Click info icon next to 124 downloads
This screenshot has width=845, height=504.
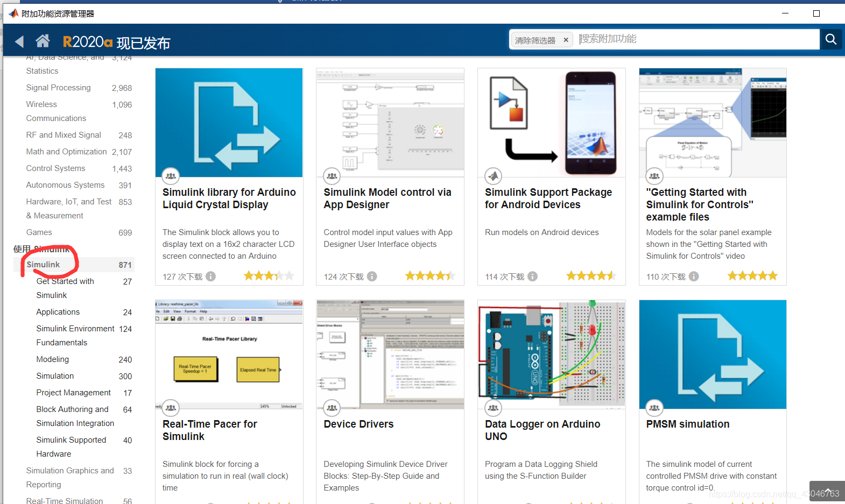(x=372, y=276)
